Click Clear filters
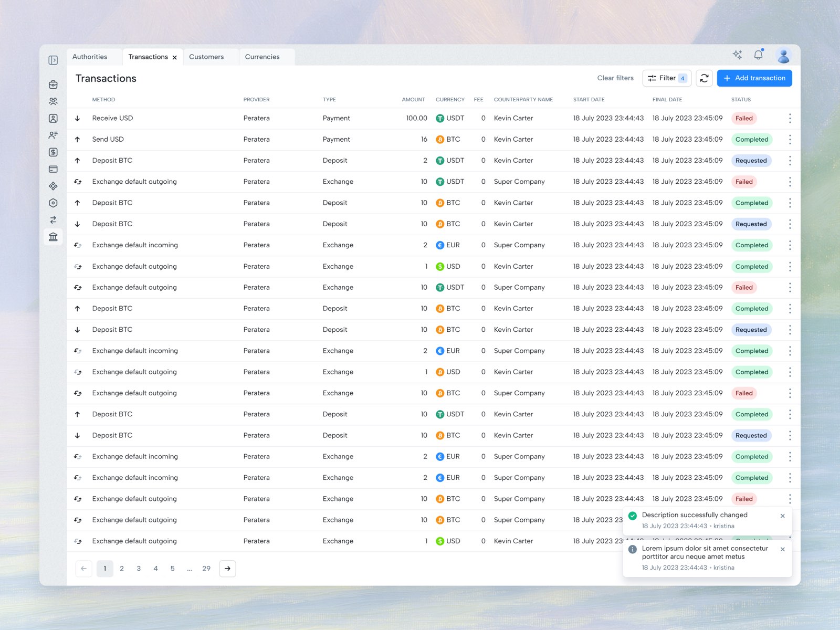The height and width of the screenshot is (630, 840). [x=615, y=78]
